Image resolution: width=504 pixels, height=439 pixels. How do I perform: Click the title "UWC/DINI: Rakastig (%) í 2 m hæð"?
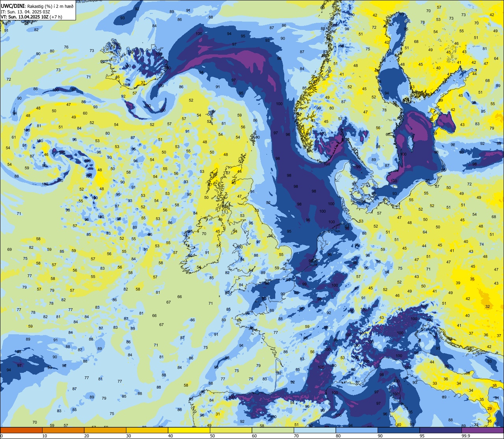coord(37,6)
